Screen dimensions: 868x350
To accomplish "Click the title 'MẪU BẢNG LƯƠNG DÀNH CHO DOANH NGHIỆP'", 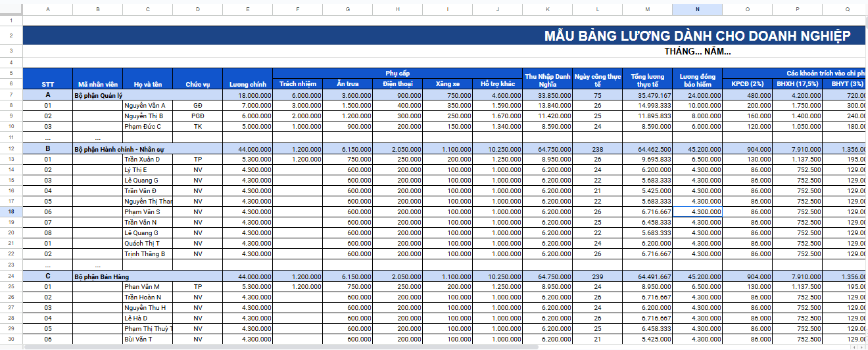I will click(x=697, y=35).
